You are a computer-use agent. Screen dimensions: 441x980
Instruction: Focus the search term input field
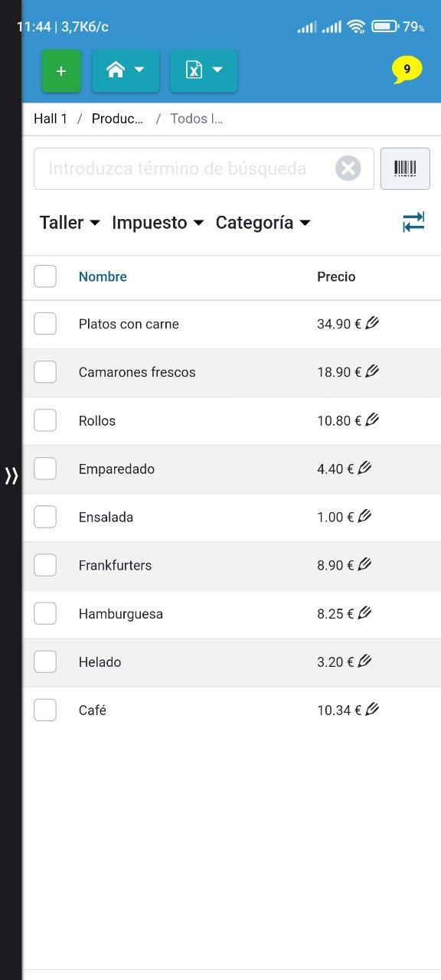click(184, 168)
